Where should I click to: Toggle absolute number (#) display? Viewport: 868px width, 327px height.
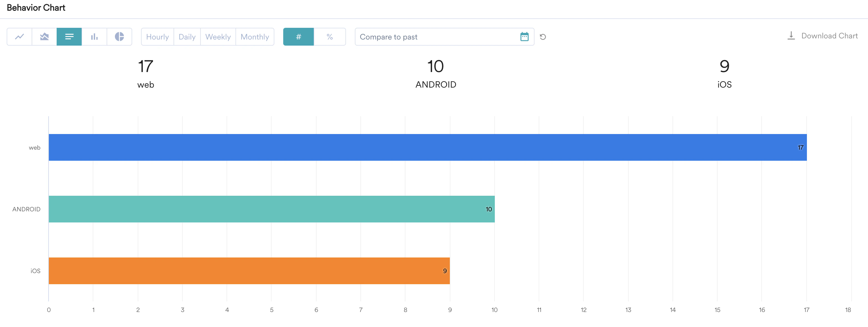coord(298,37)
